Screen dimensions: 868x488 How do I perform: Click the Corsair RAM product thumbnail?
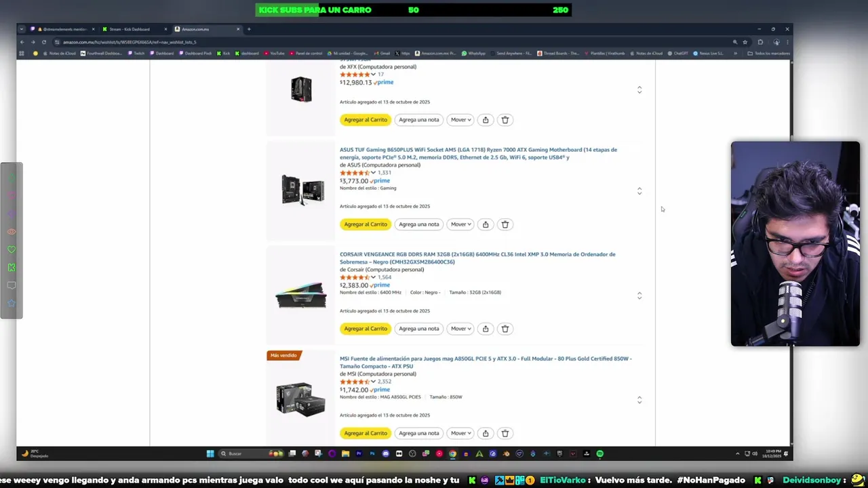point(301,296)
